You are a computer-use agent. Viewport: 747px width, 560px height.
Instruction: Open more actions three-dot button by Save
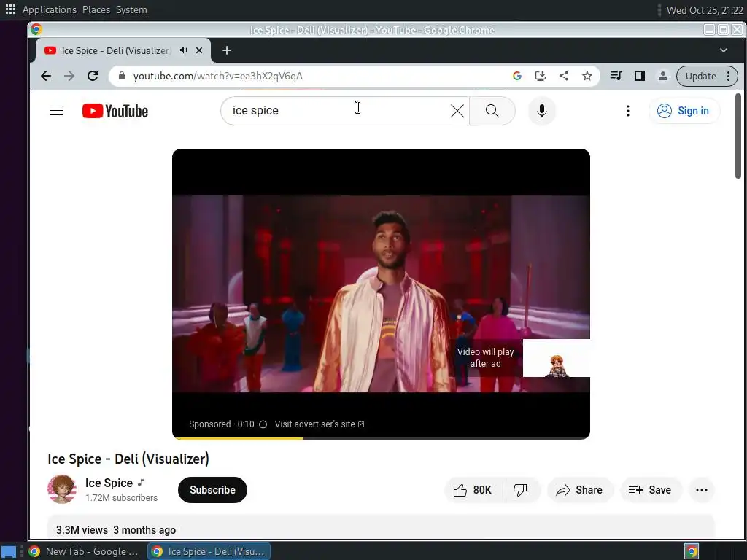pyautogui.click(x=701, y=490)
